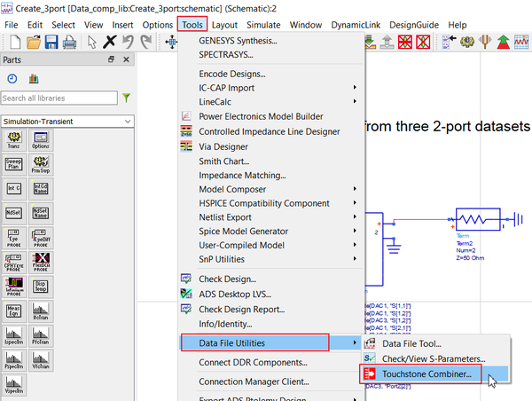Open file using the folder icon
The image size is (532, 401).
tap(34, 42)
